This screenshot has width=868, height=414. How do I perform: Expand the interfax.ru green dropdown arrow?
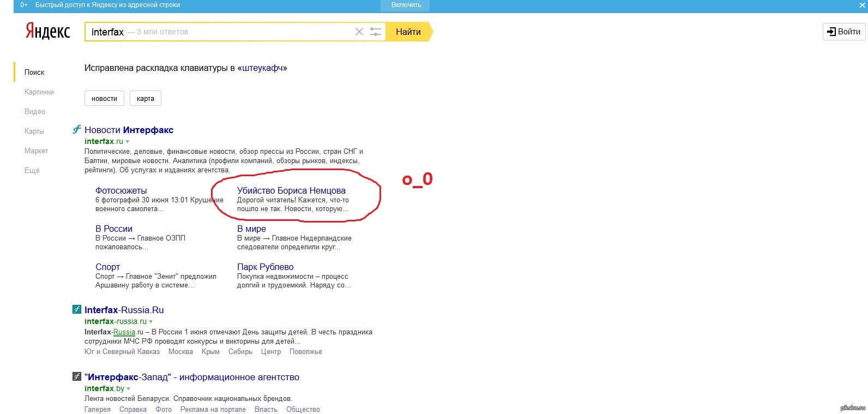click(x=128, y=142)
